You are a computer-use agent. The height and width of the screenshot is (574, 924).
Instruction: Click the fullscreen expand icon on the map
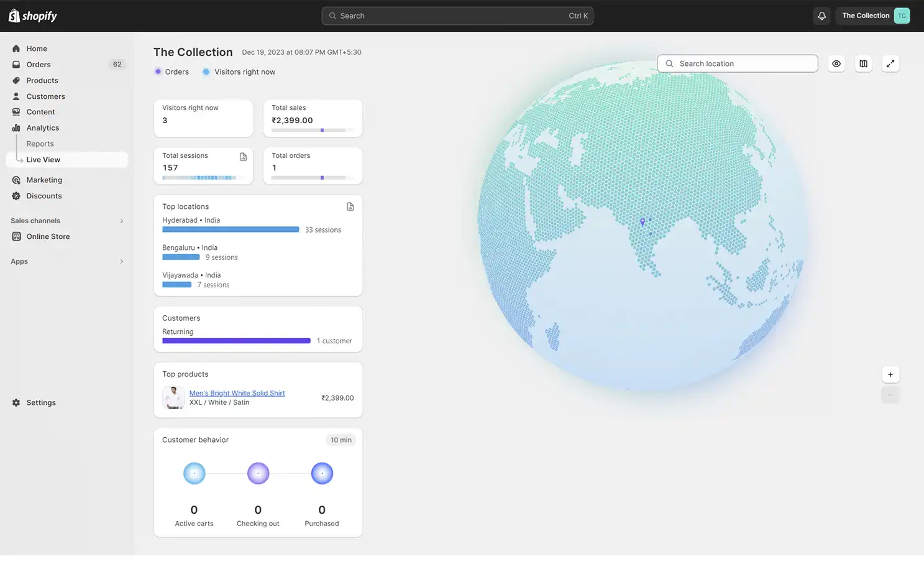(x=890, y=63)
